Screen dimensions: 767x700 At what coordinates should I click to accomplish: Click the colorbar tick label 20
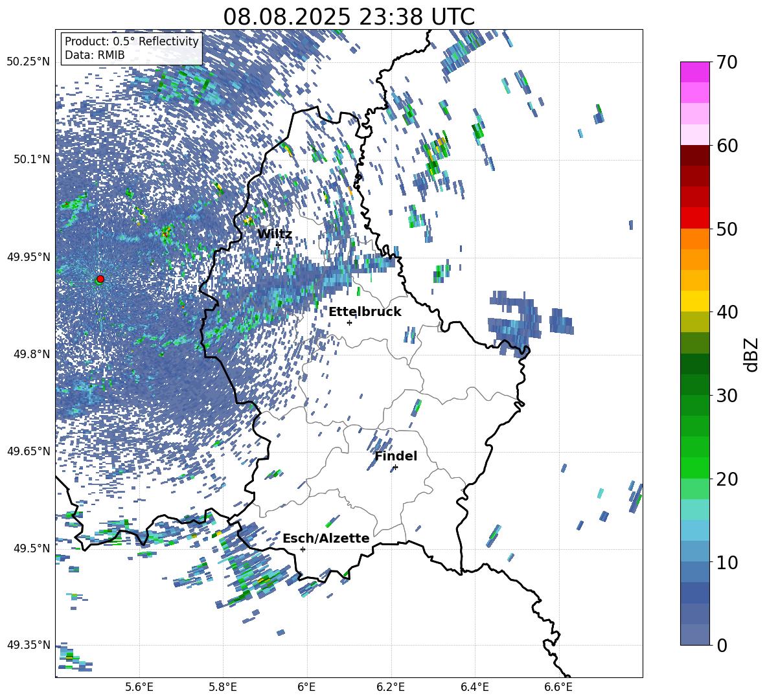point(726,479)
